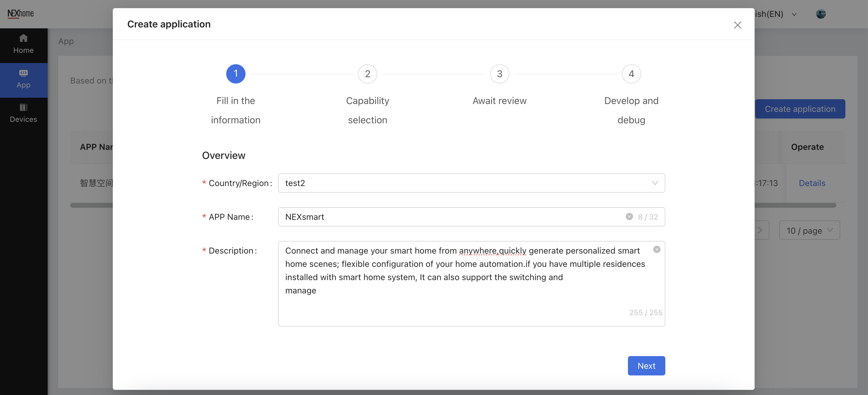Open the user avatar menu
The width and height of the screenshot is (868, 395).
(820, 14)
